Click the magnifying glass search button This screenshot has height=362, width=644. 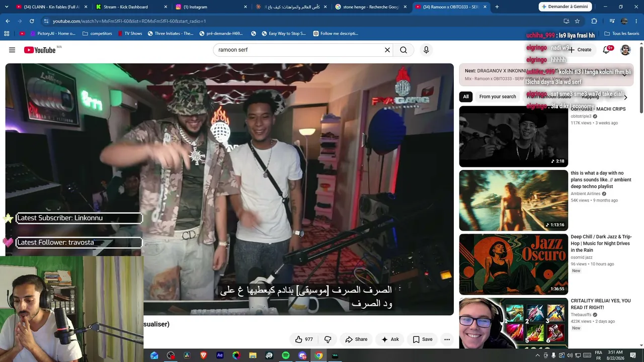[404, 50]
